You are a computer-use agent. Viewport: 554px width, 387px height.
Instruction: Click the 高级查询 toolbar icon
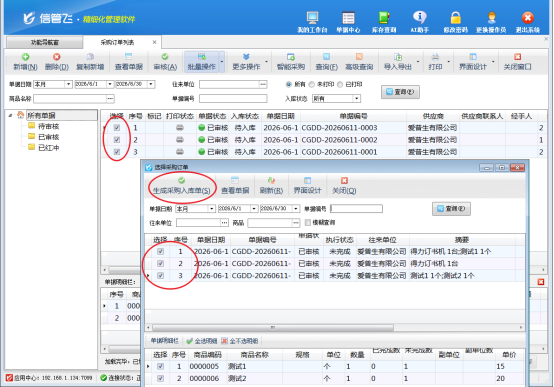359,62
